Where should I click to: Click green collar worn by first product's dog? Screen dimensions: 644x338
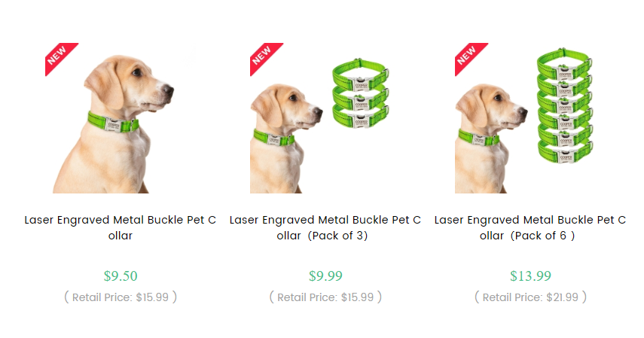tap(113, 122)
